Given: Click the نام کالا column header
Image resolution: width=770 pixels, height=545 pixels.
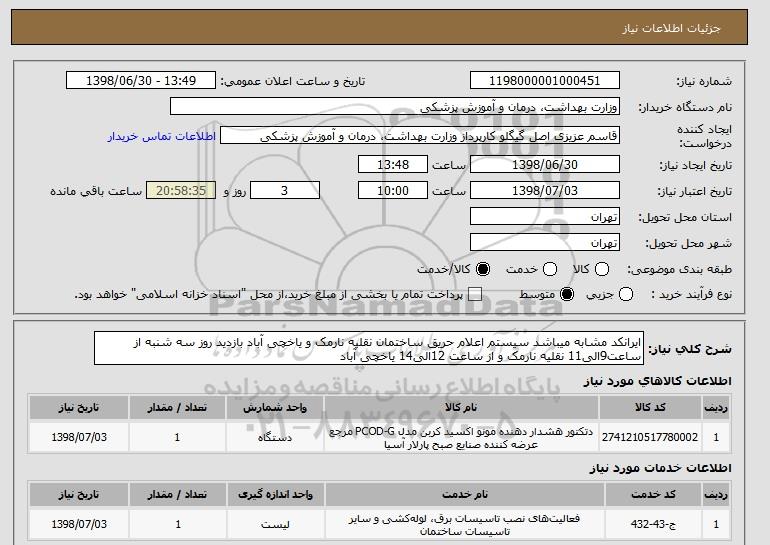Looking at the screenshot, I should click(461, 408).
